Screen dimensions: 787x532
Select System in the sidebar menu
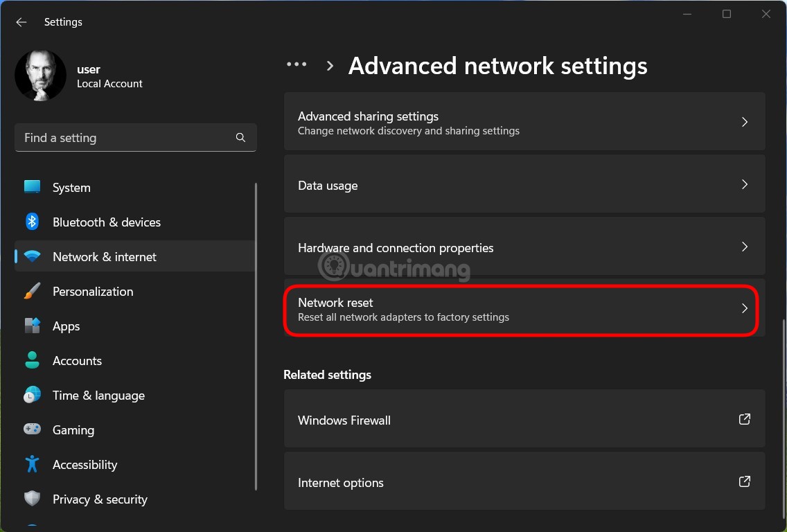click(71, 187)
